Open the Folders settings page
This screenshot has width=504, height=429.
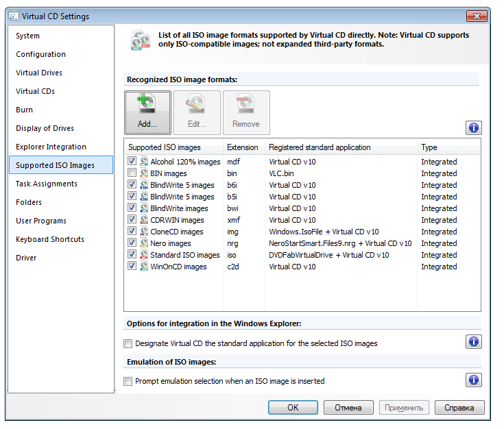[61, 202]
